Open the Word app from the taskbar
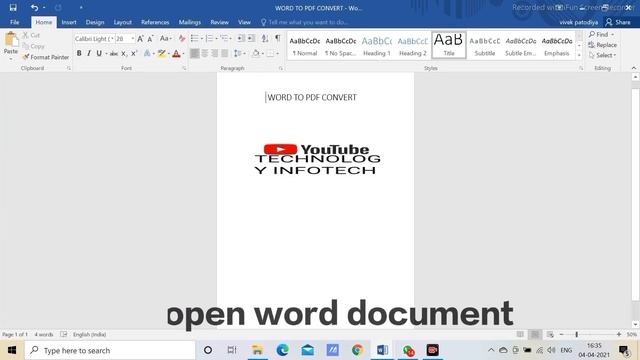This screenshot has height=360, width=640. (x=382, y=350)
